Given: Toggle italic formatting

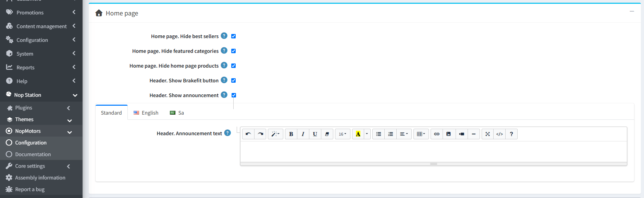Looking at the screenshot, I should click(x=303, y=134).
